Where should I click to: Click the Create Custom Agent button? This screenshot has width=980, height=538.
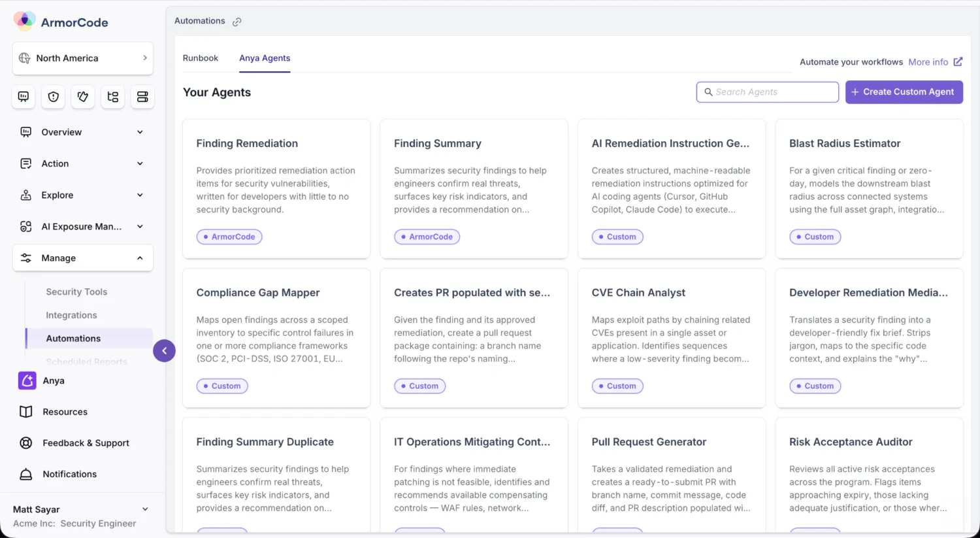[904, 92]
